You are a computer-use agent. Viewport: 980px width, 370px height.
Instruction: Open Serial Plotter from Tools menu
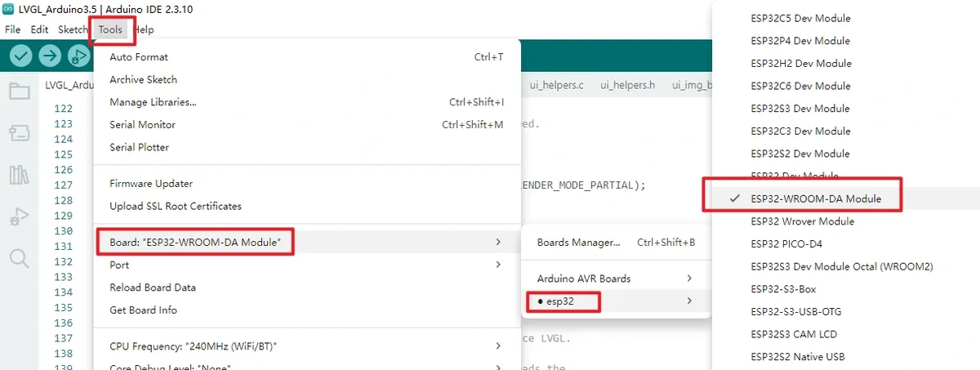click(x=307, y=147)
